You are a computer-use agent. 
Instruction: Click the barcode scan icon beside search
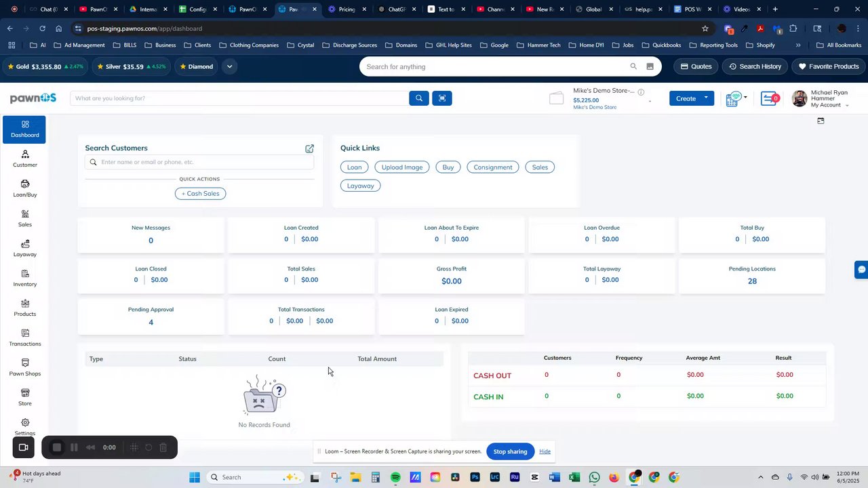click(x=442, y=98)
